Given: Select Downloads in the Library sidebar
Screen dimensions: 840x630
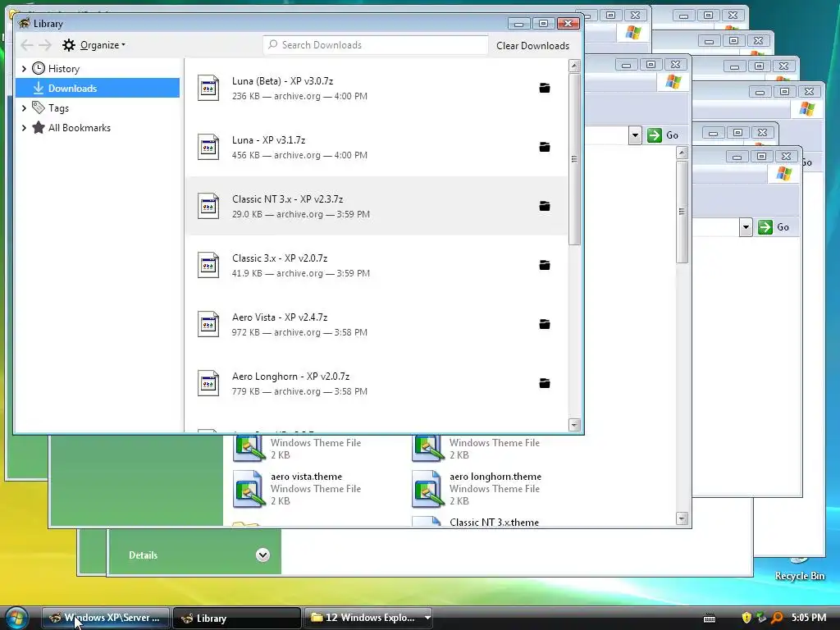Looking at the screenshot, I should pos(98,88).
